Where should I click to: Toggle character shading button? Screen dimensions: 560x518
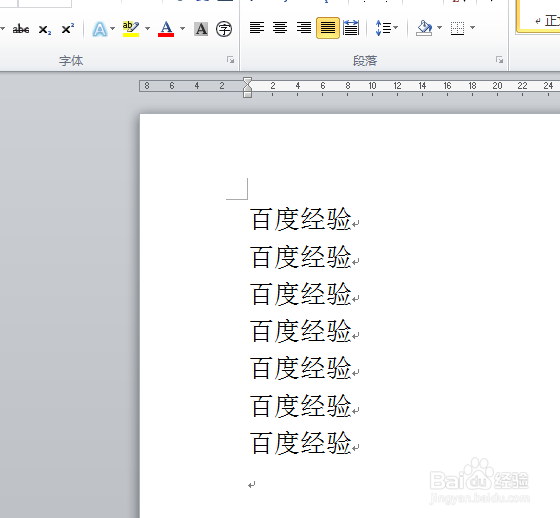pos(201,29)
